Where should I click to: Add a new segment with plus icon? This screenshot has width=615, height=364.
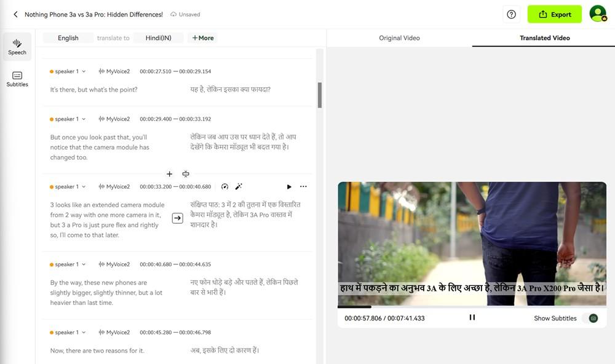170,174
